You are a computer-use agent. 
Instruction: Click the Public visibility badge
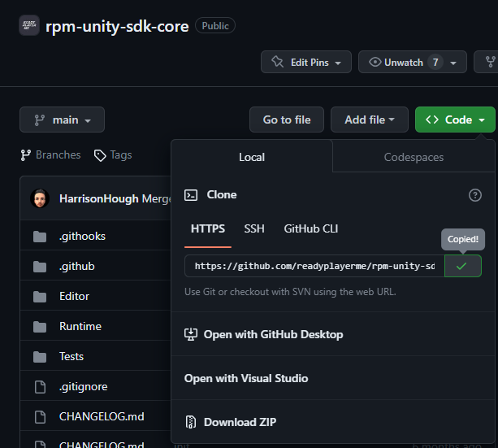click(x=215, y=26)
